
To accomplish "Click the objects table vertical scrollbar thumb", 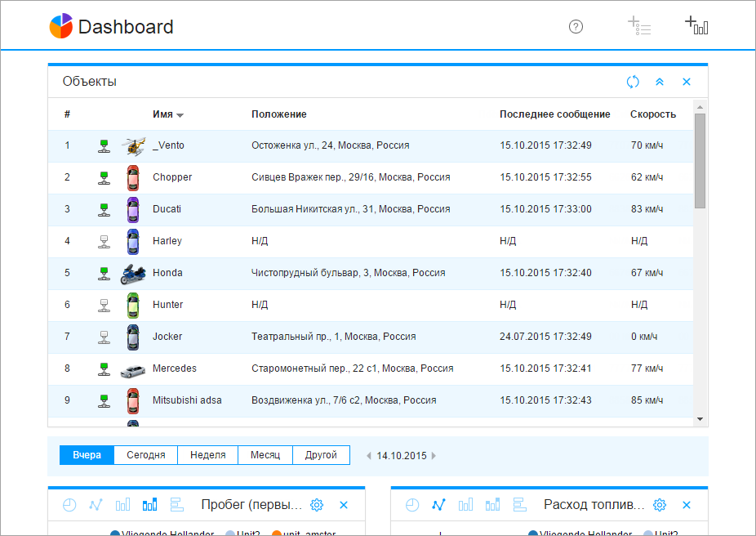I will pos(700,160).
